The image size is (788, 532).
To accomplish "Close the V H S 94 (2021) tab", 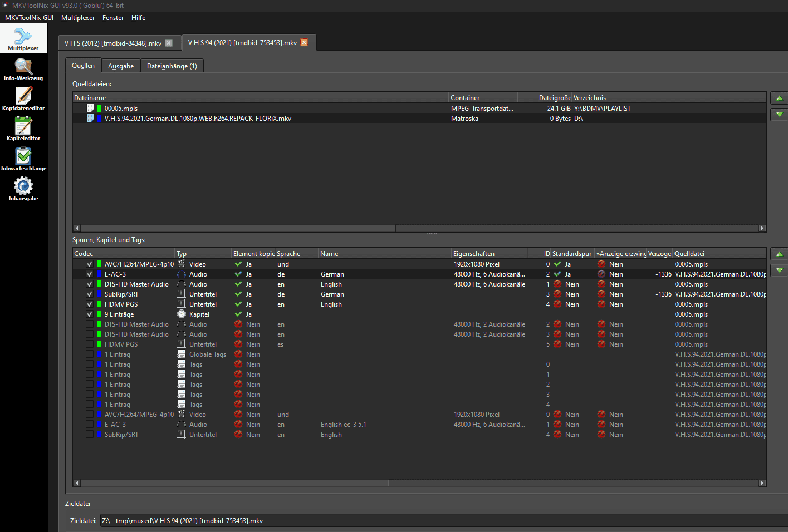I will [304, 42].
